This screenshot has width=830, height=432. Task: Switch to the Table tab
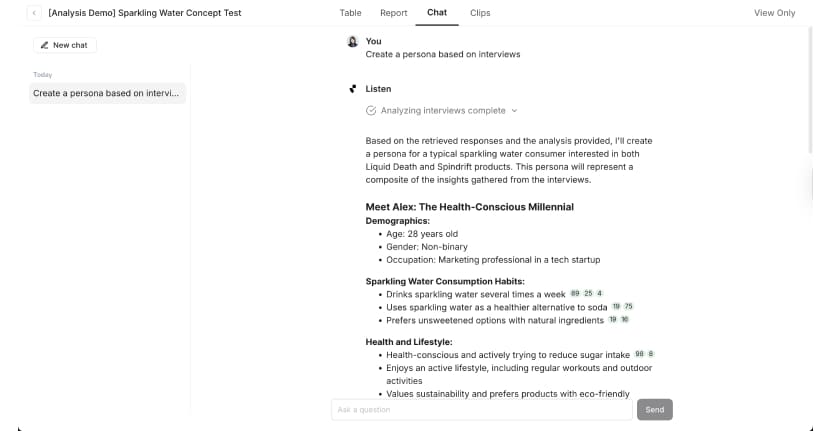(x=350, y=13)
